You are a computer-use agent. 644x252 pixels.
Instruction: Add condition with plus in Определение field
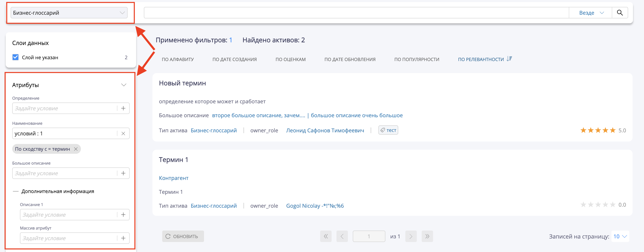123,108
